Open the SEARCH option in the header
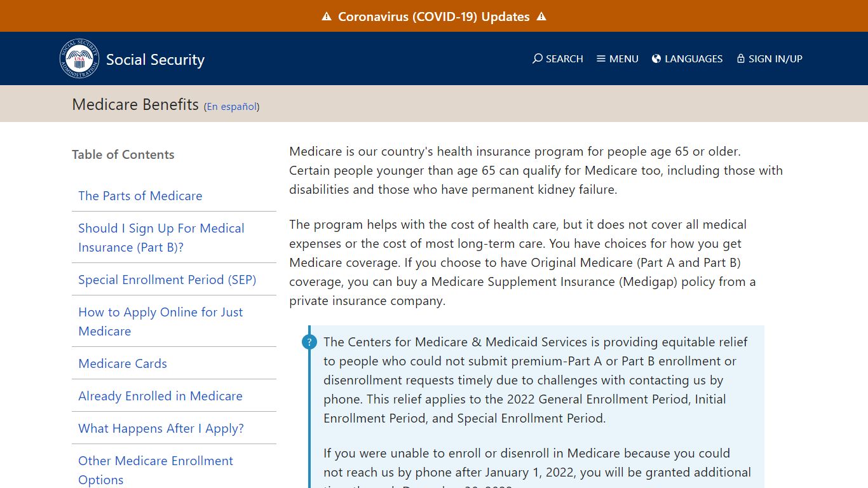 click(558, 58)
